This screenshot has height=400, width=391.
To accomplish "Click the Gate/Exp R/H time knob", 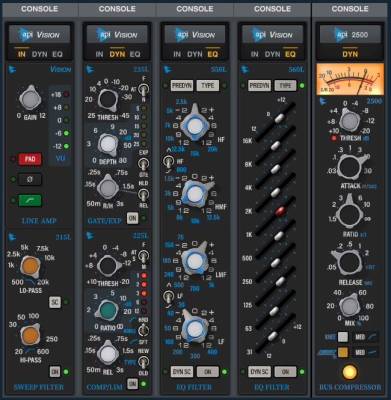I will pyautogui.click(x=108, y=188).
